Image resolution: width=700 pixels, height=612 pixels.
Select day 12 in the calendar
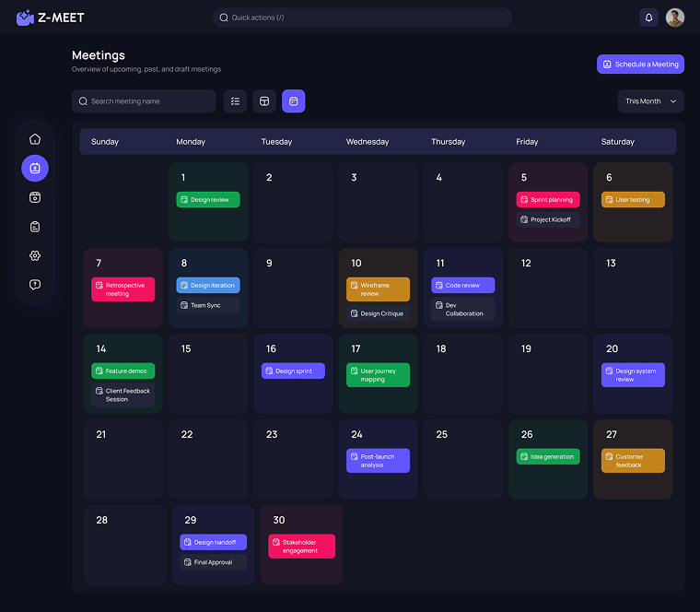point(548,288)
